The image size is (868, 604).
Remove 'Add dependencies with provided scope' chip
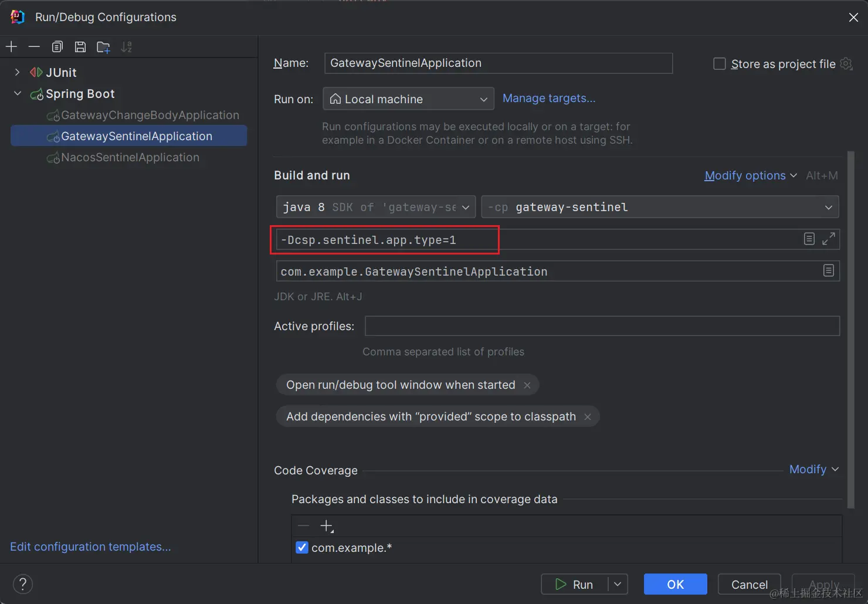click(588, 417)
